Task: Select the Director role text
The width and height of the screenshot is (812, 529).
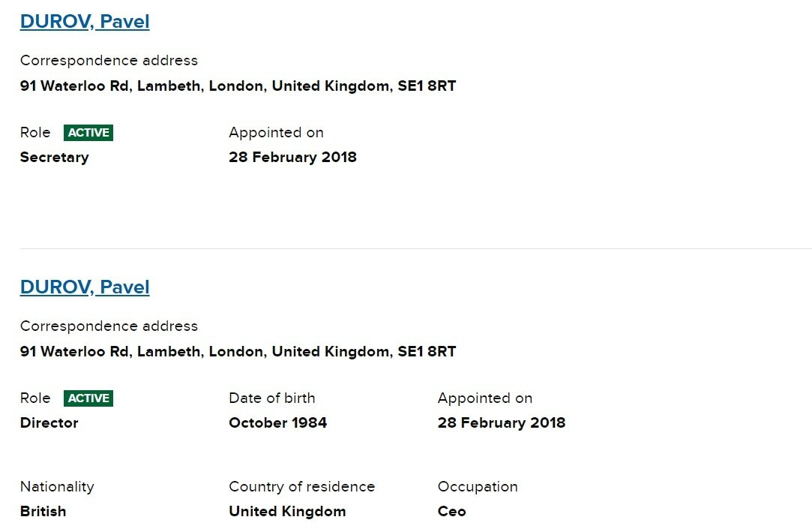Action: (x=49, y=422)
